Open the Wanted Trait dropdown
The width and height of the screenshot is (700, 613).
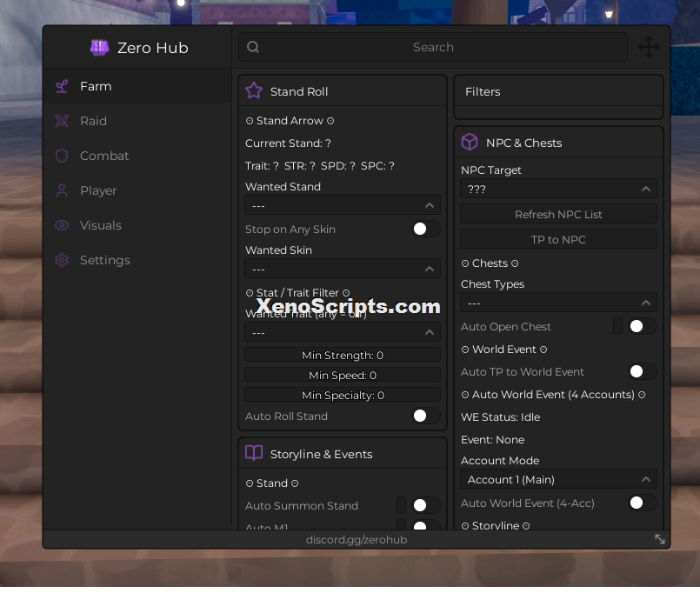343,332
